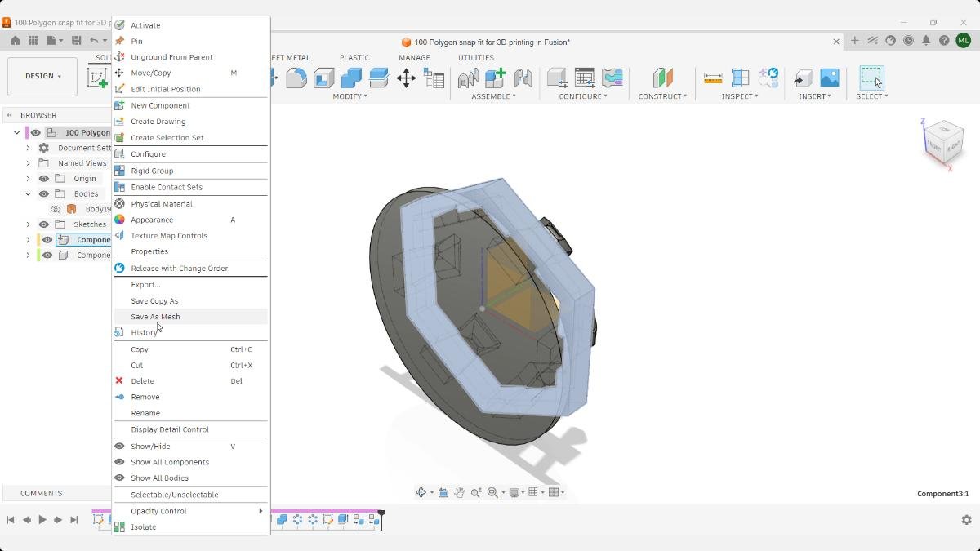Click the Joint tool in Assemble
The height and width of the screenshot is (551, 980).
pos(468,78)
